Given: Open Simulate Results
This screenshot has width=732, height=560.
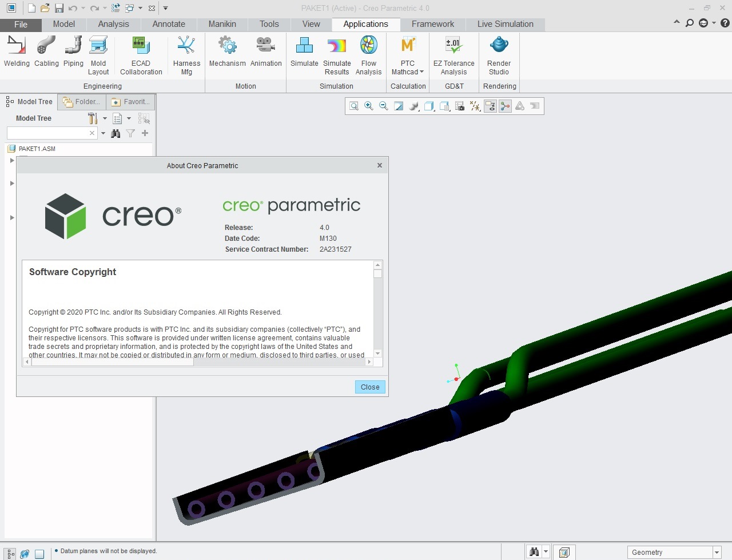Looking at the screenshot, I should (337, 55).
